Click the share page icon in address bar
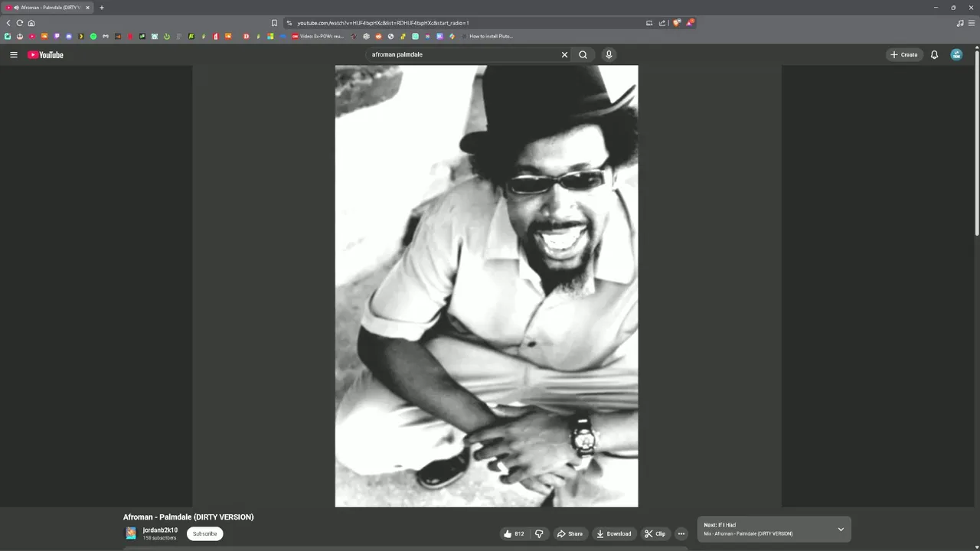The height and width of the screenshot is (551, 980). 662,23
